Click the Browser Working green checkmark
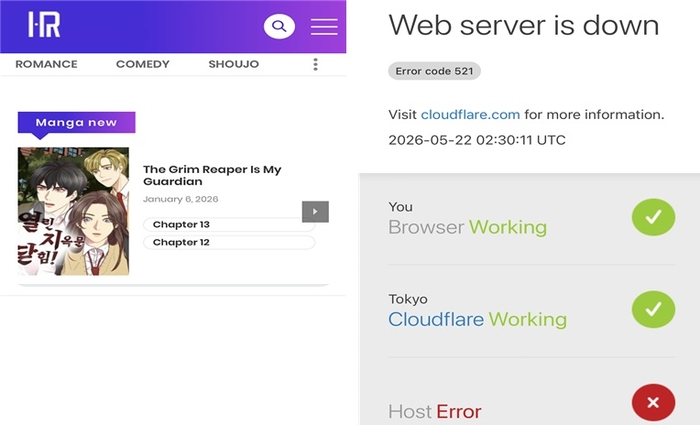 (x=653, y=217)
